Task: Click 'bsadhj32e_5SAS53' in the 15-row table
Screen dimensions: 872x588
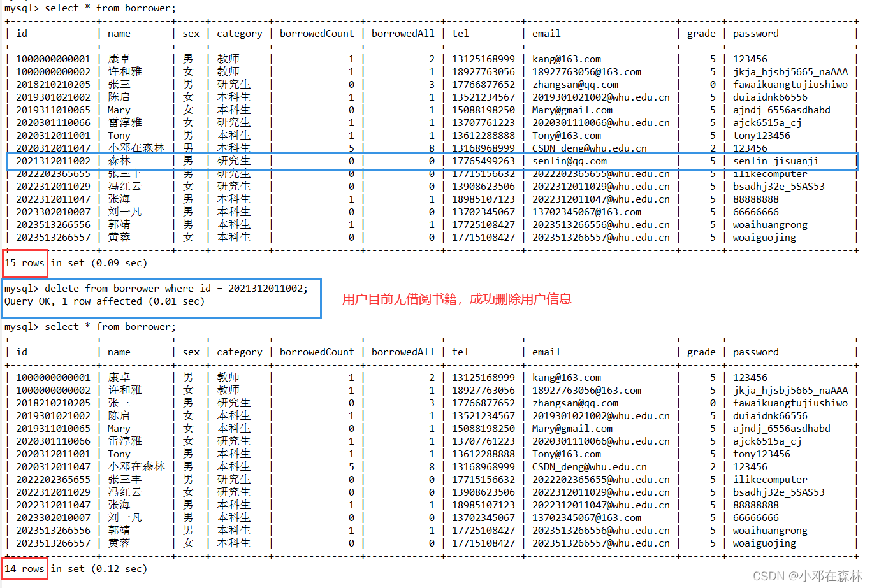Action: (x=779, y=187)
